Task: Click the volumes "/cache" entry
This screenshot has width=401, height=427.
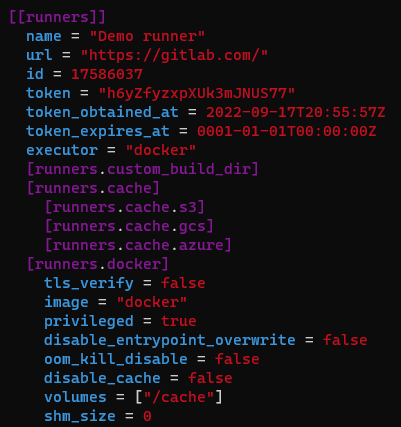Action: pyautogui.click(x=179, y=397)
